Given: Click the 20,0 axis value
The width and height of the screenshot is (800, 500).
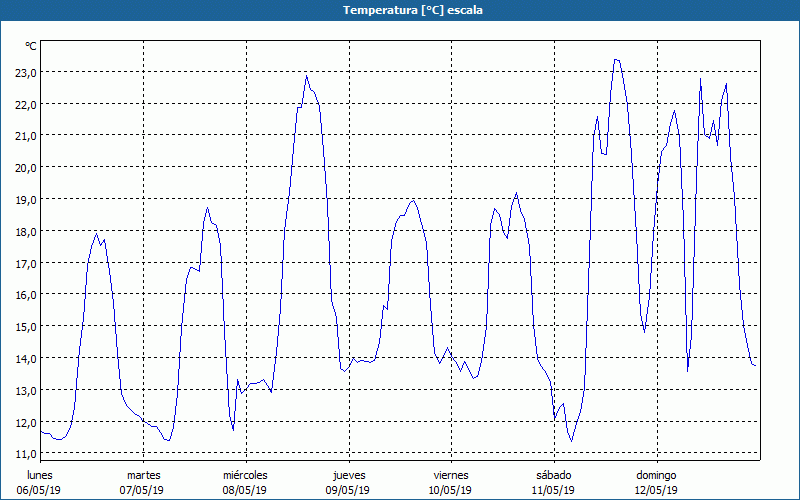Looking at the screenshot, I should pyautogui.click(x=26, y=168).
